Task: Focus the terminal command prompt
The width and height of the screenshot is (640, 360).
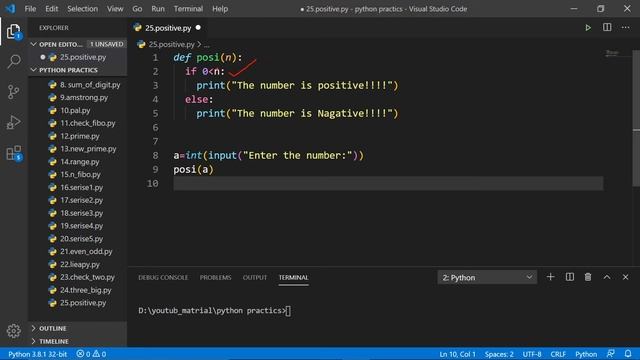Action: point(214,311)
